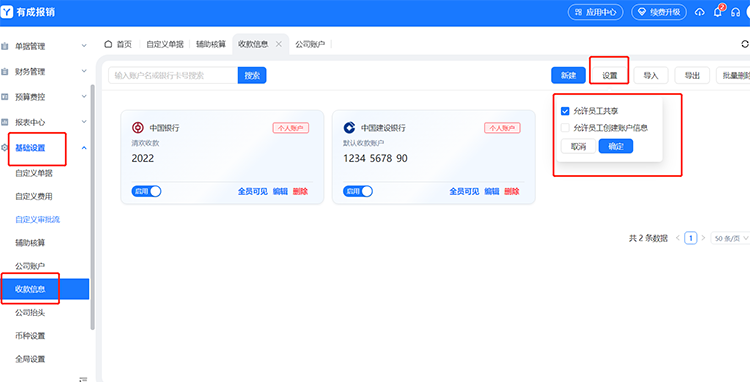Close the 收款信息 tab
The width and height of the screenshot is (750, 382).
279,44
